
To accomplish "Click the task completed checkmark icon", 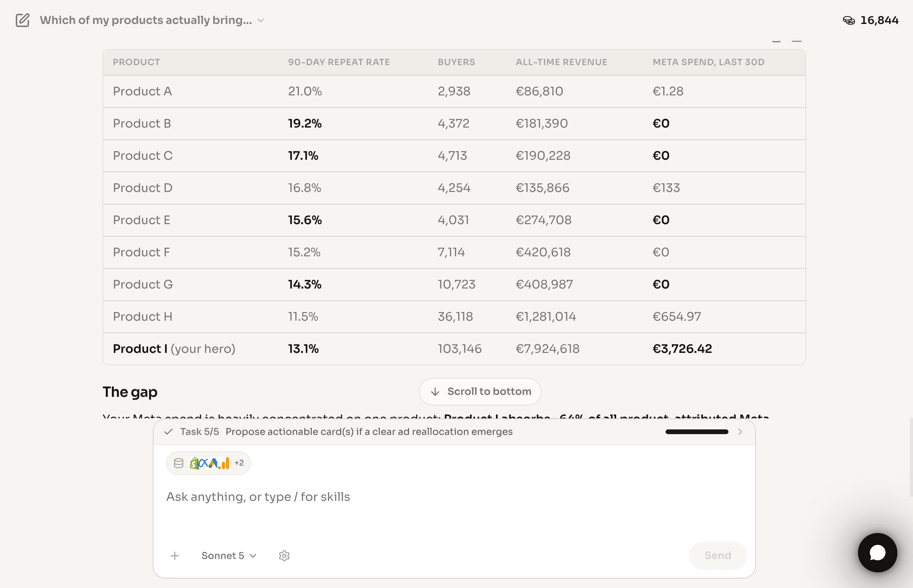I will [168, 432].
